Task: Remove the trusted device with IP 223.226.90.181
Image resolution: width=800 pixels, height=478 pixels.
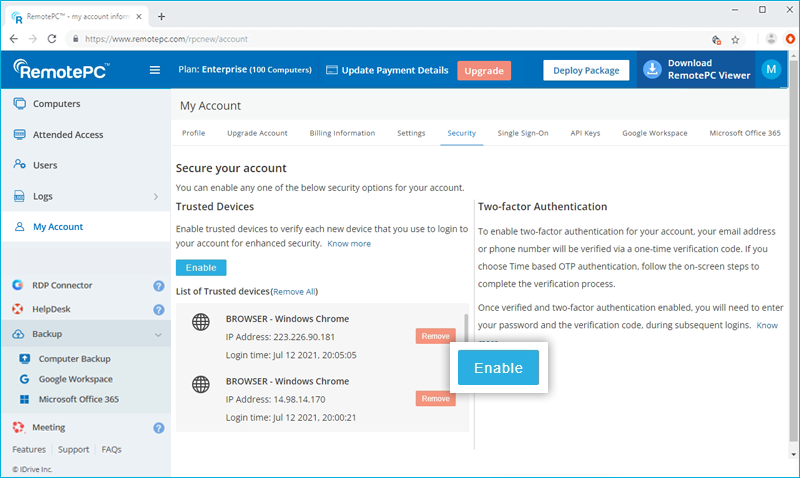Action: coord(435,337)
